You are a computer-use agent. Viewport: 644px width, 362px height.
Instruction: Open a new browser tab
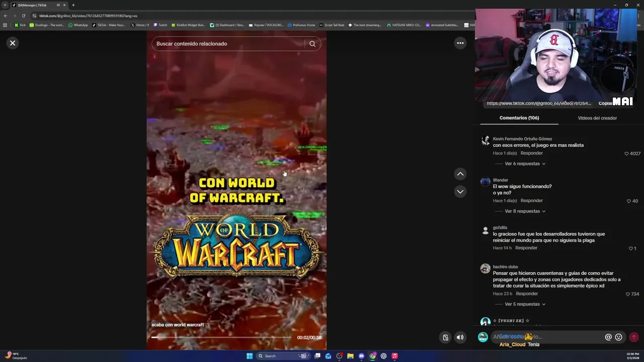click(x=73, y=5)
